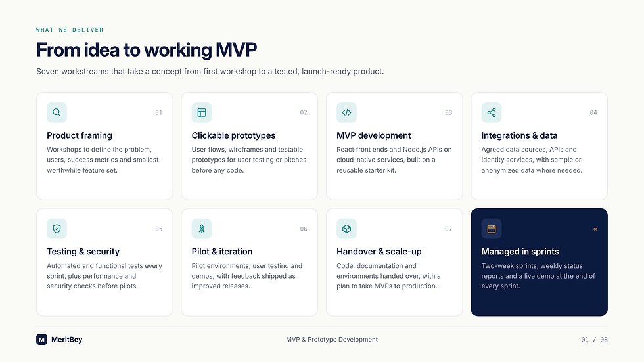Select the Integrations & data heading
Image resolution: width=644 pixels, height=362 pixels.
[x=519, y=135]
